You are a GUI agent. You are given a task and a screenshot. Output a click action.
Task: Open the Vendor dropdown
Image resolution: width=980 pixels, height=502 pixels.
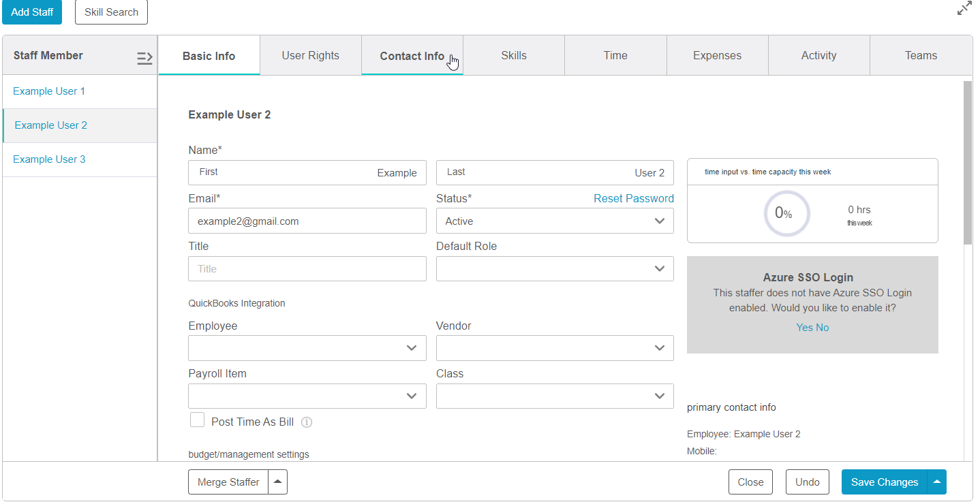(x=555, y=348)
